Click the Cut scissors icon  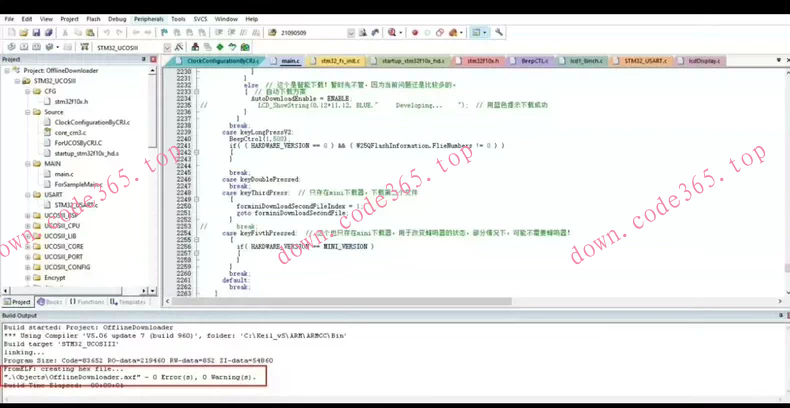coord(65,33)
